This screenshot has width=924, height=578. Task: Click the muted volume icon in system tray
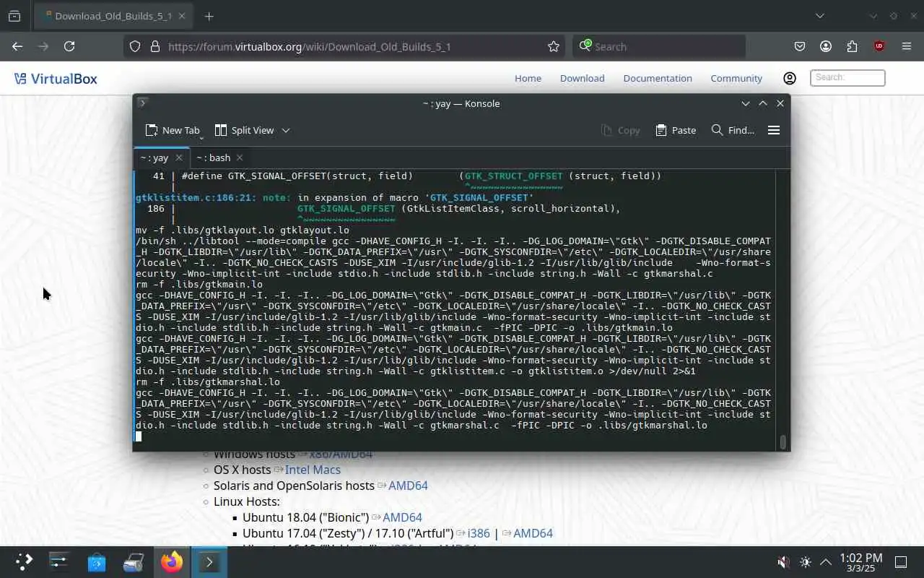point(784,561)
